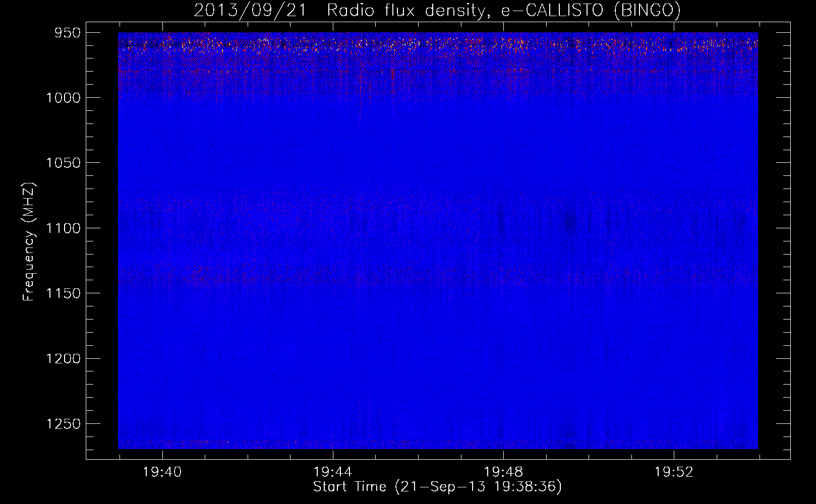Select the '1200' frequency axis label

coord(63,359)
